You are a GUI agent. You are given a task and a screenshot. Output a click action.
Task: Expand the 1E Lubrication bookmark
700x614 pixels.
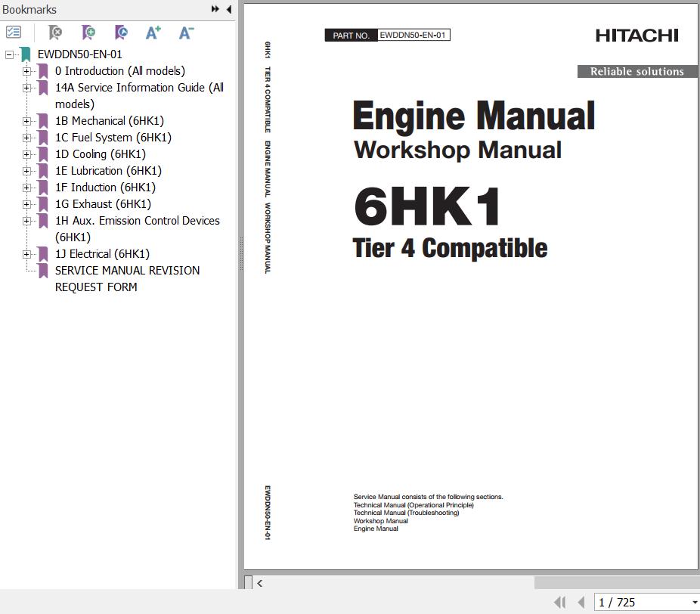[x=26, y=171]
